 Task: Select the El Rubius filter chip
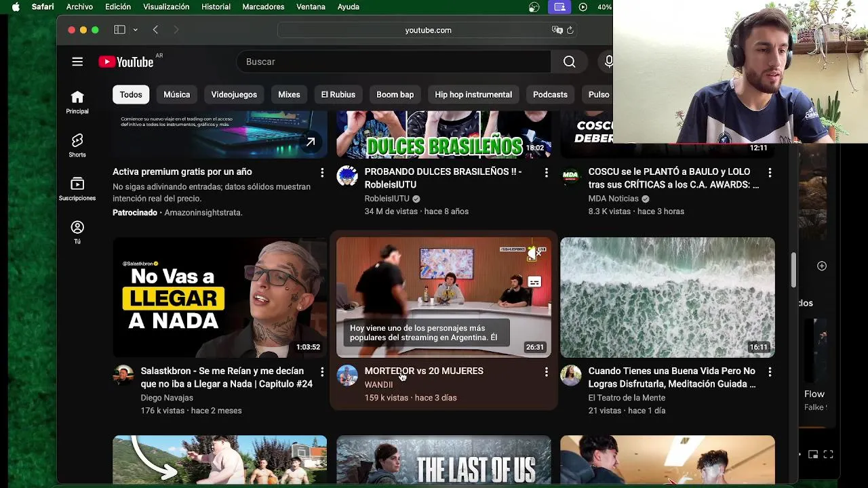pos(338,95)
